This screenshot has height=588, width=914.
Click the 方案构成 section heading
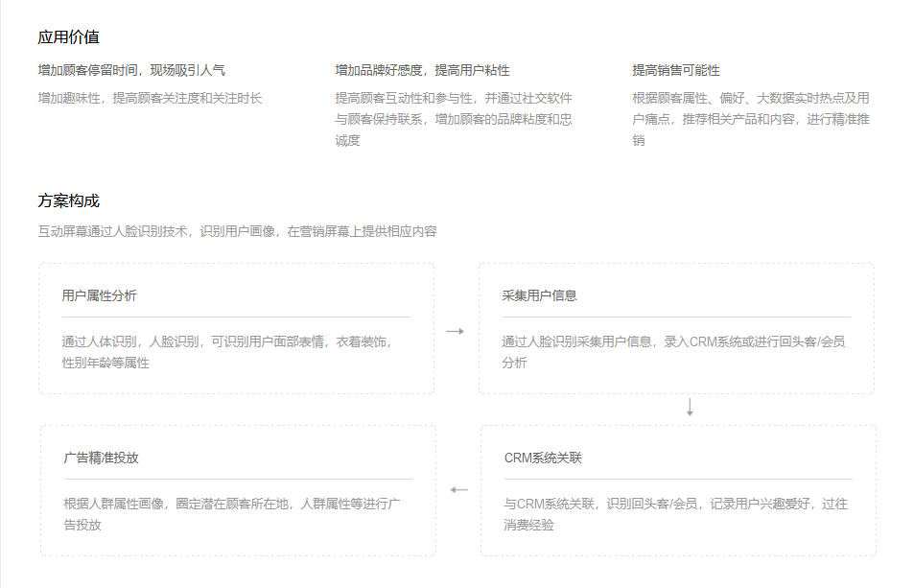point(68,200)
